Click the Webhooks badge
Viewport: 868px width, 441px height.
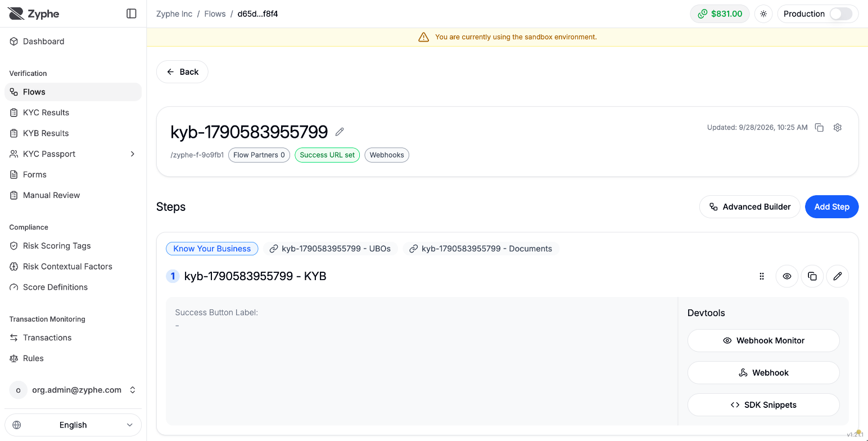(x=387, y=155)
